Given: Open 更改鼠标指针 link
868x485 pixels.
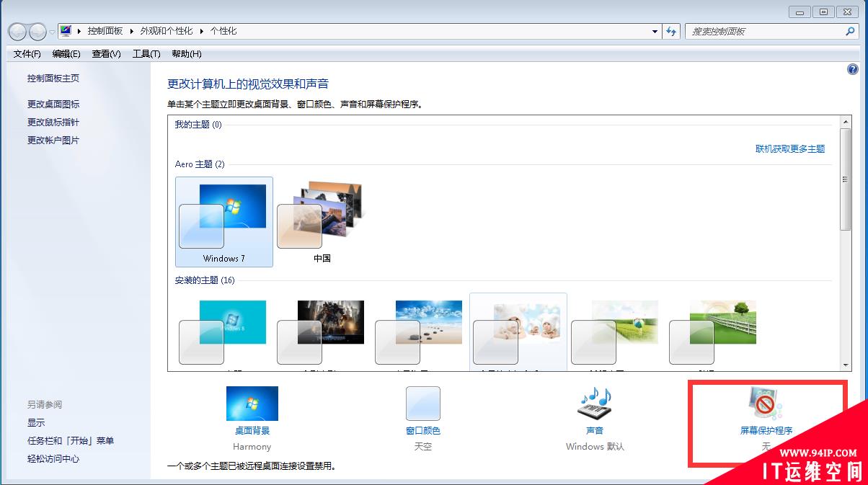Looking at the screenshot, I should tap(53, 122).
